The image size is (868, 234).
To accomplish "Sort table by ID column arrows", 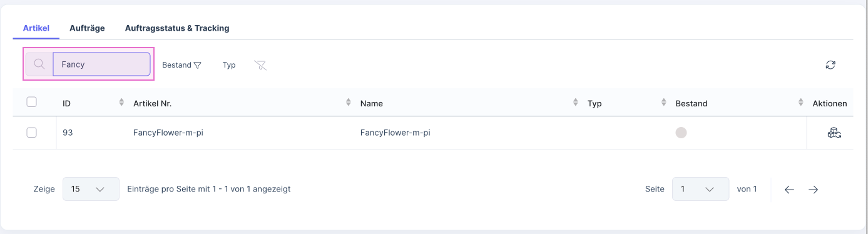I will tap(121, 103).
